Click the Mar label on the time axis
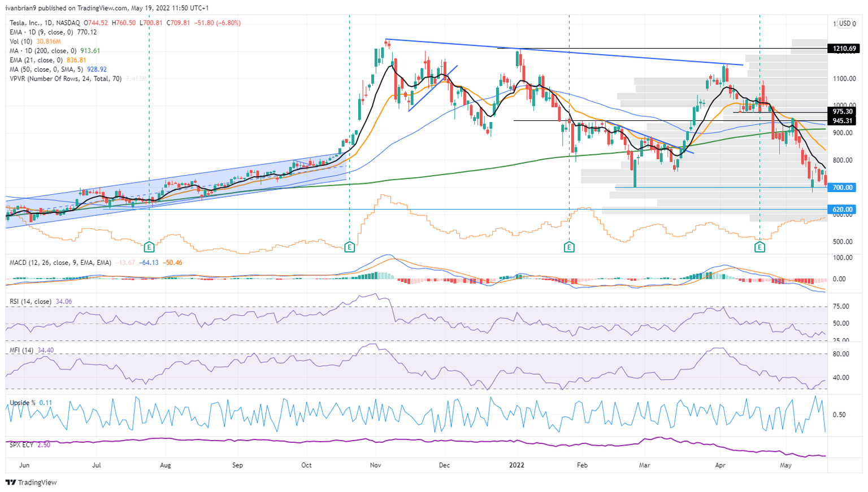Screen dimensions: 868x492 [645, 465]
